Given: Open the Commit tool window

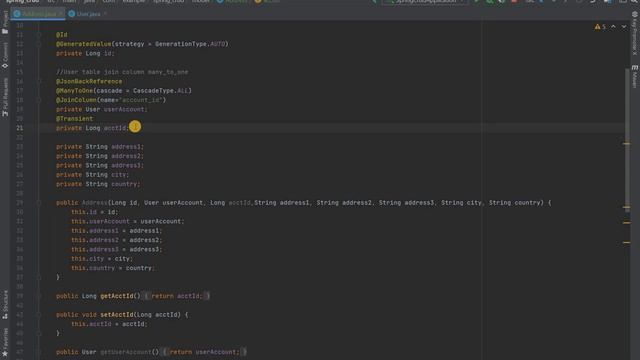Looking at the screenshot, I should coord(5,55).
